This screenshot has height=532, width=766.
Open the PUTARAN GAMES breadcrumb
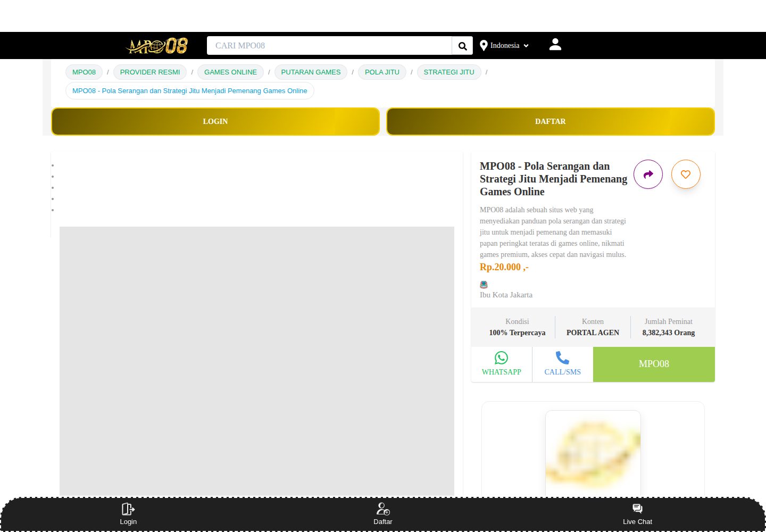311,72
